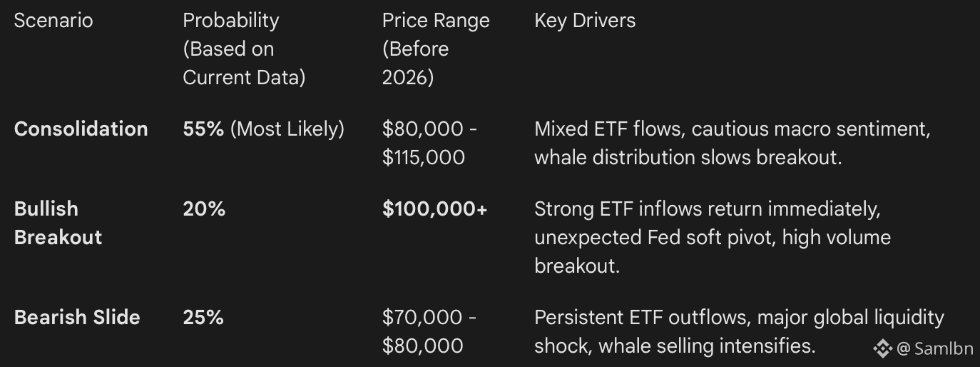Select the Consolidation scenario row label

(x=81, y=129)
